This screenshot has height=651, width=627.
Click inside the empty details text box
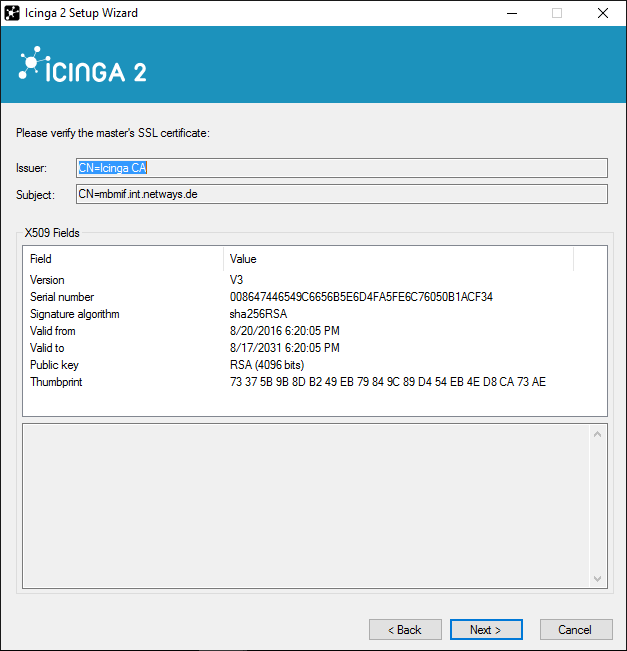(306, 506)
